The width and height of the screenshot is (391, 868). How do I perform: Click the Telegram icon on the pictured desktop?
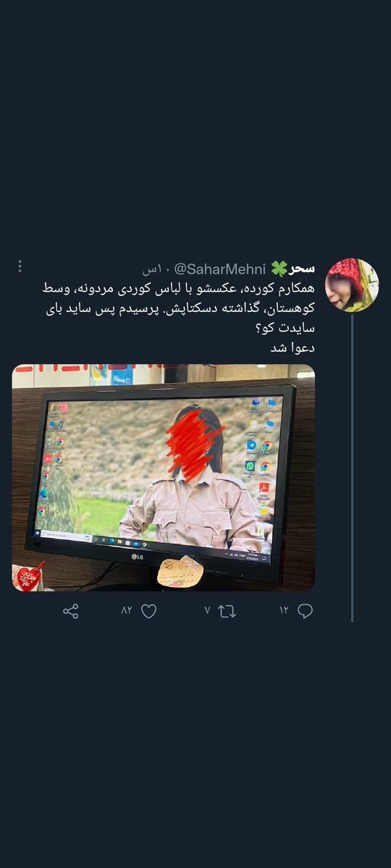tap(251, 445)
